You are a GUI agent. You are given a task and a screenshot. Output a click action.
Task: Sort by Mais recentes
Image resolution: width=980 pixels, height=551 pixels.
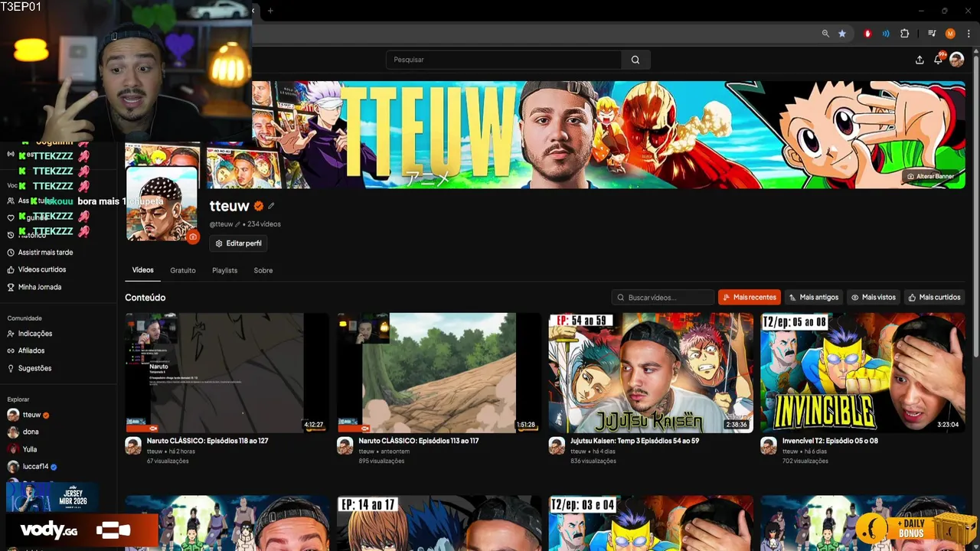point(750,297)
